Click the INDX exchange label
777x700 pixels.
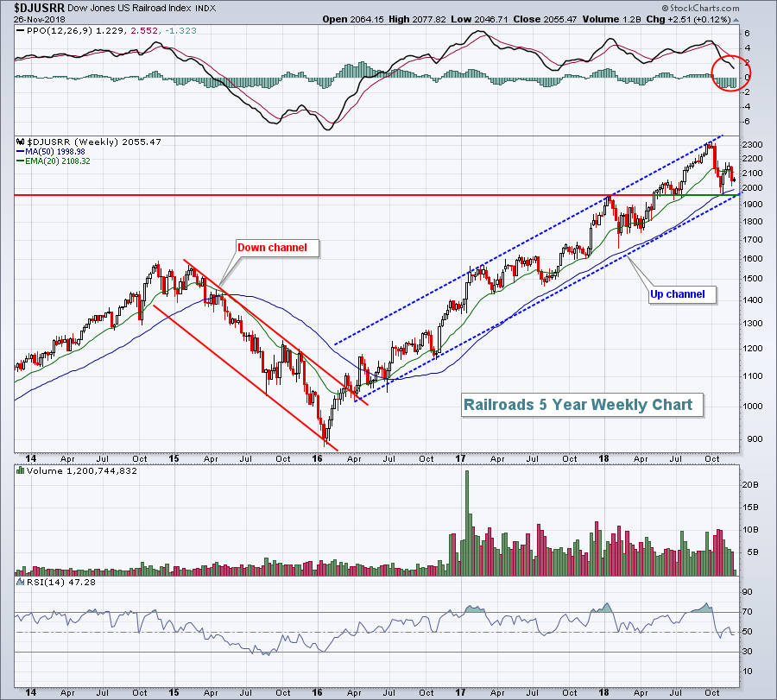click(x=206, y=9)
